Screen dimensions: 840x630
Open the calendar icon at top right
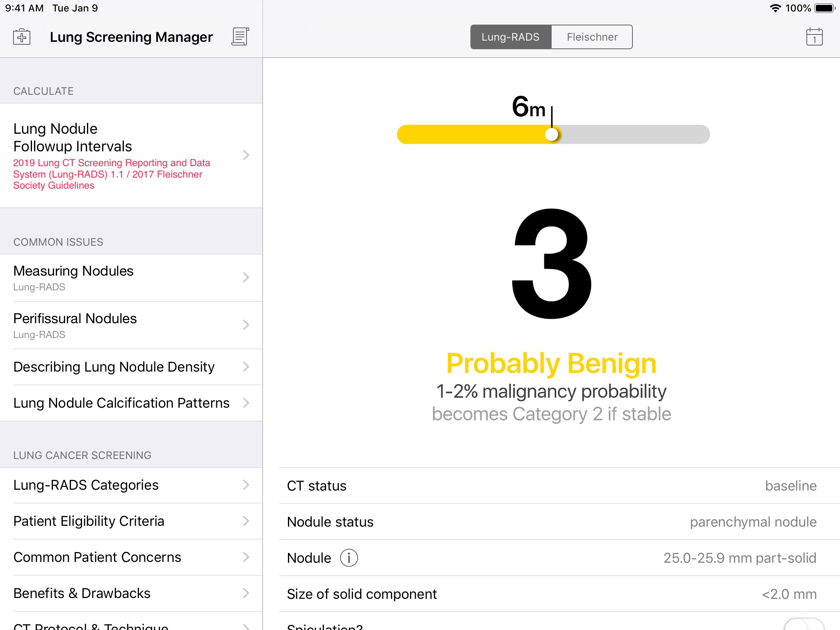coord(814,37)
